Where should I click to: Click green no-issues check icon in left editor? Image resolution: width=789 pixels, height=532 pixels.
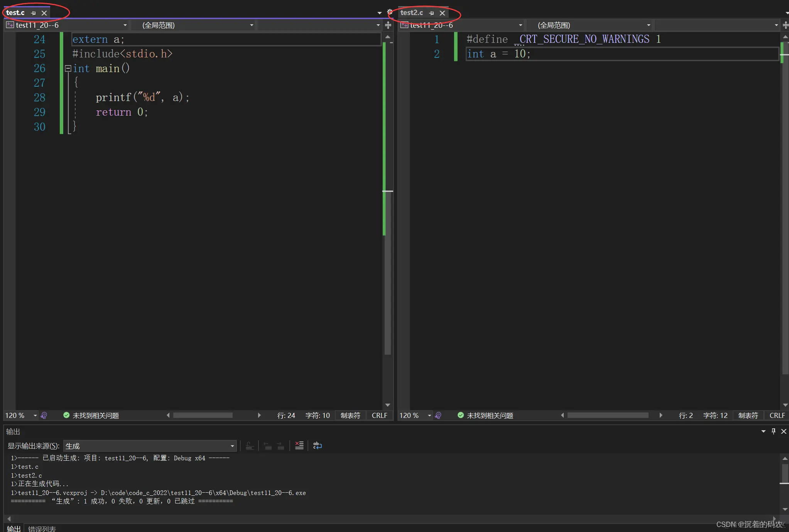point(66,415)
